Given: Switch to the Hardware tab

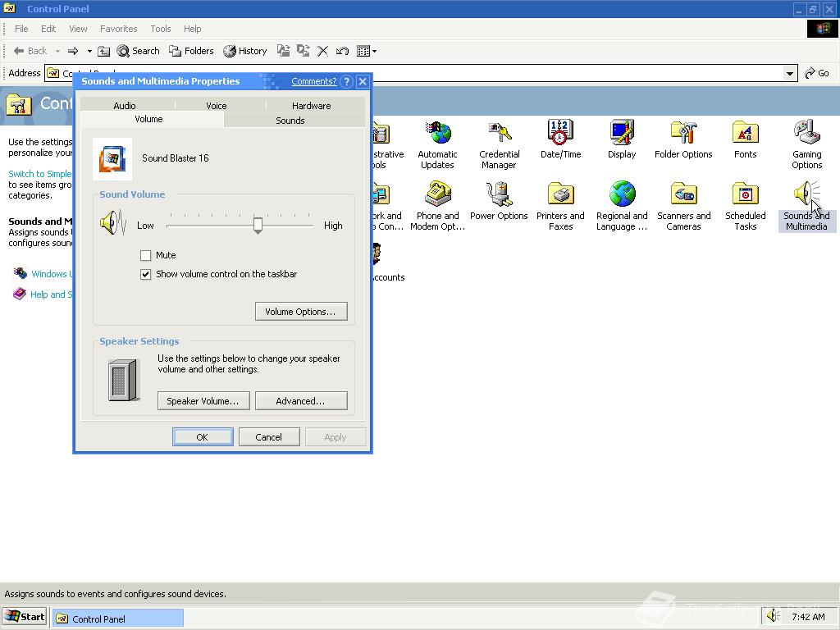Looking at the screenshot, I should click(311, 106).
